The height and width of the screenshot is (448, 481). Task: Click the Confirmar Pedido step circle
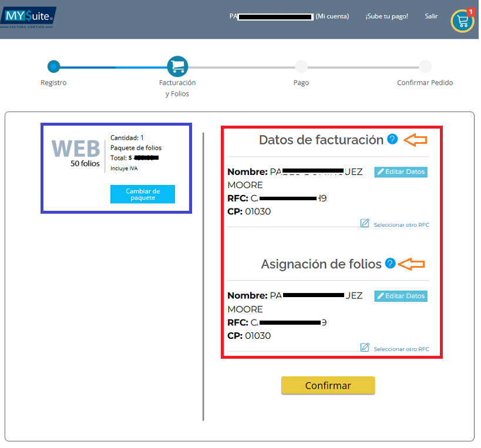pos(425,66)
